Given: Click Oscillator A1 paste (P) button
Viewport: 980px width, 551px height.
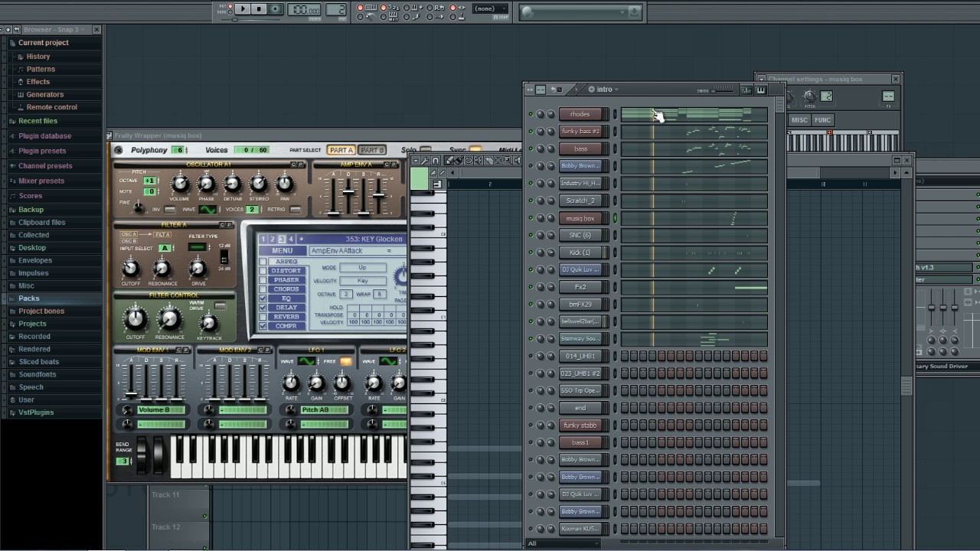Looking at the screenshot, I should 302,165.
